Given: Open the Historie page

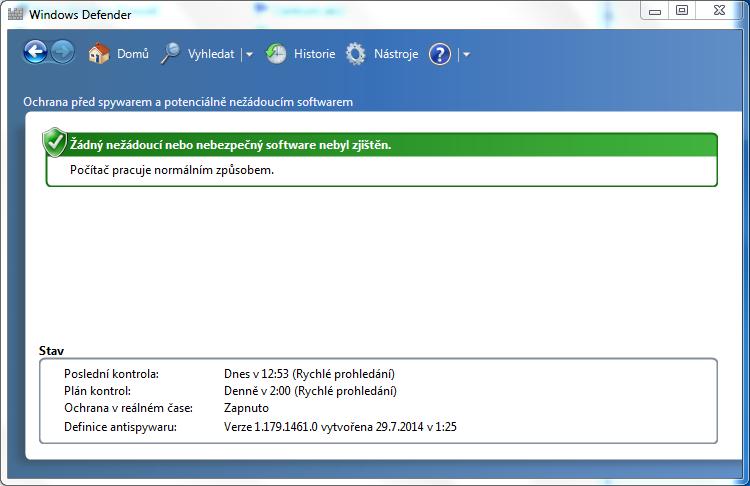Looking at the screenshot, I should 314,54.
